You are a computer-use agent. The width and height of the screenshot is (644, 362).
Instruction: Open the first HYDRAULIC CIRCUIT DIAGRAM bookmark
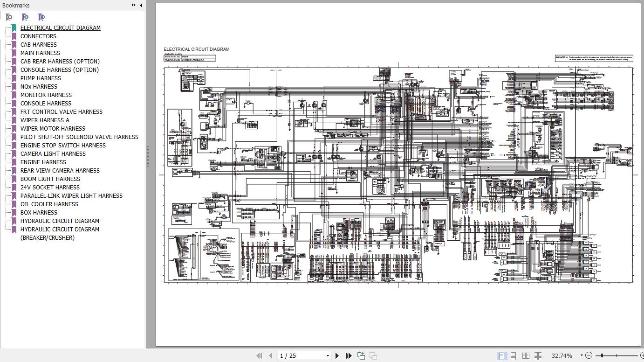(60, 221)
